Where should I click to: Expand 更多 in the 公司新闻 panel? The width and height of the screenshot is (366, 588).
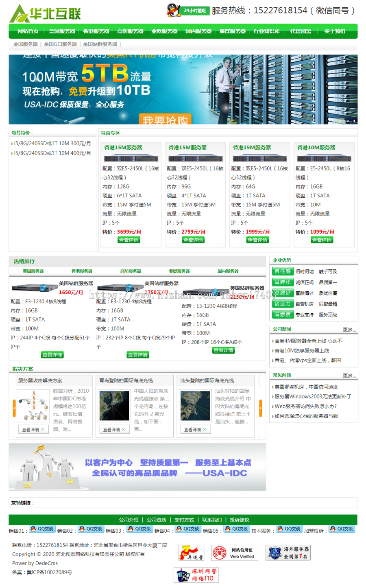[x=349, y=330]
